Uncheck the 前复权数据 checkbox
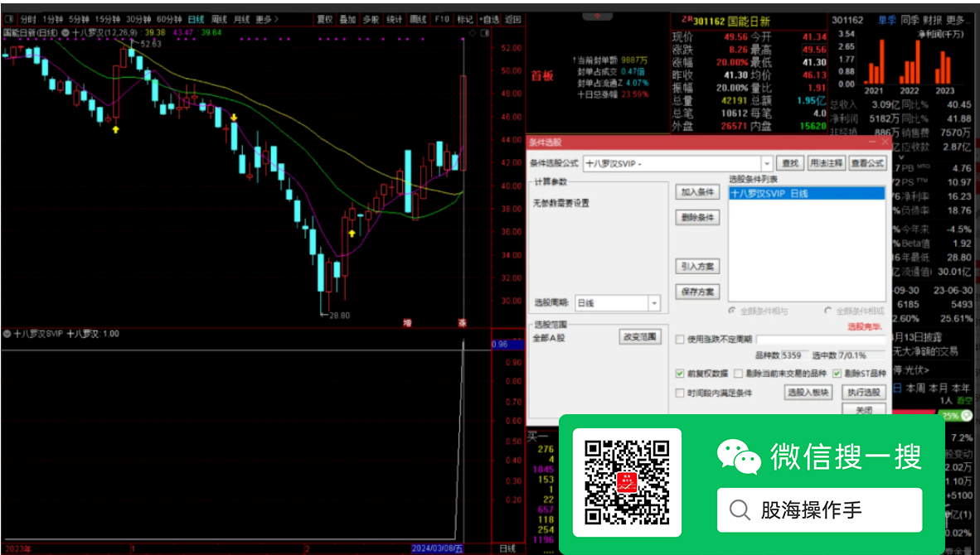The height and width of the screenshot is (555, 980). (x=680, y=374)
